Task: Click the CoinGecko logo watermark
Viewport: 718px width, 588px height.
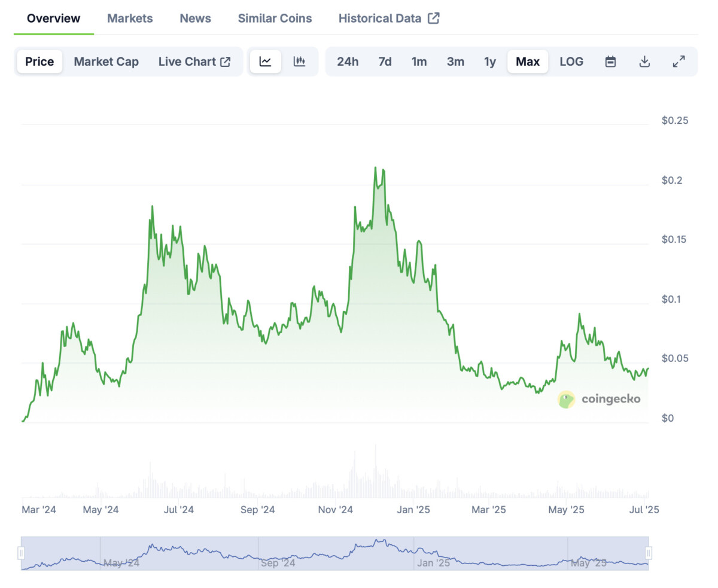Action: [x=599, y=400]
